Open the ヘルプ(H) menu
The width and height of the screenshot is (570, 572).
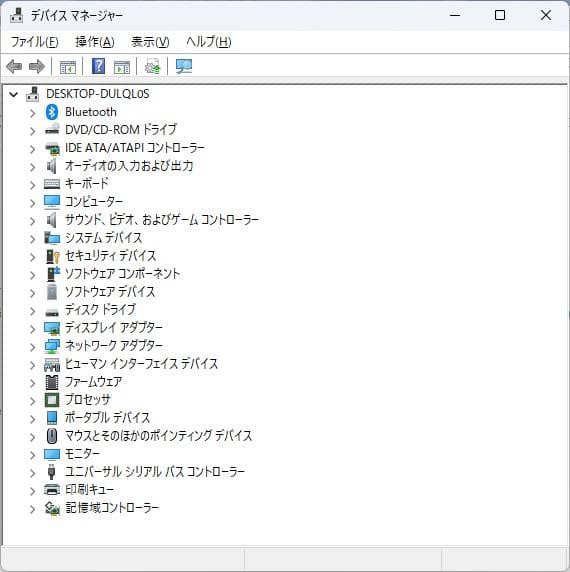(209, 42)
